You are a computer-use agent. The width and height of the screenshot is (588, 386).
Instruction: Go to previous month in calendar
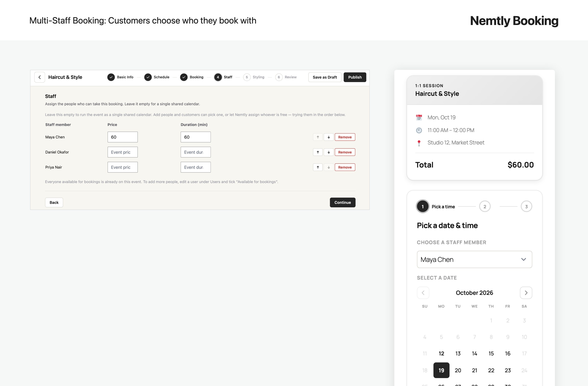(x=423, y=293)
